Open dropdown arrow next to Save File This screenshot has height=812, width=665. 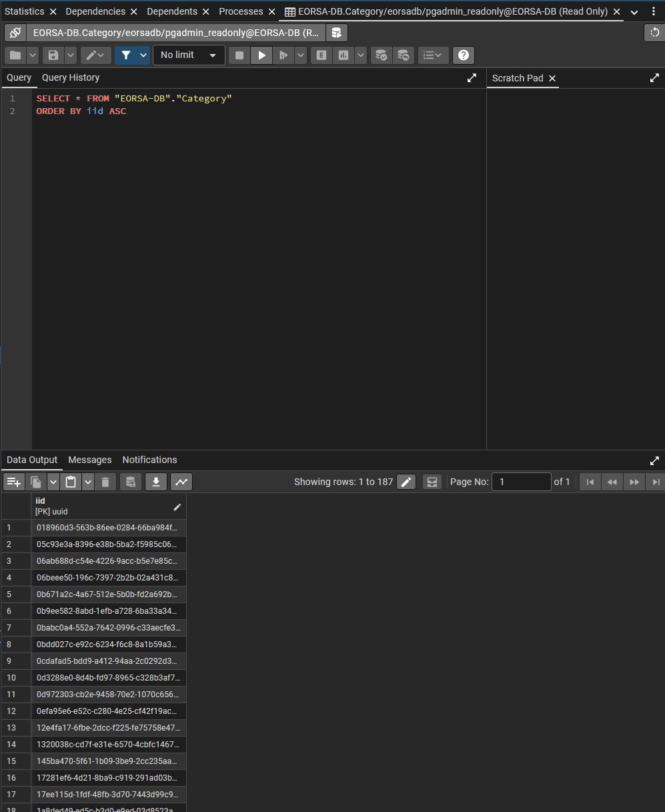[x=70, y=55]
